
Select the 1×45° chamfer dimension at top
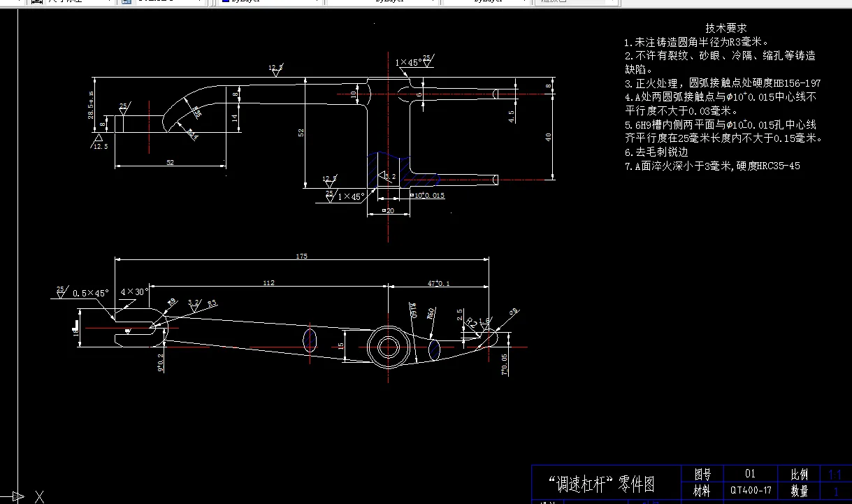(410, 62)
